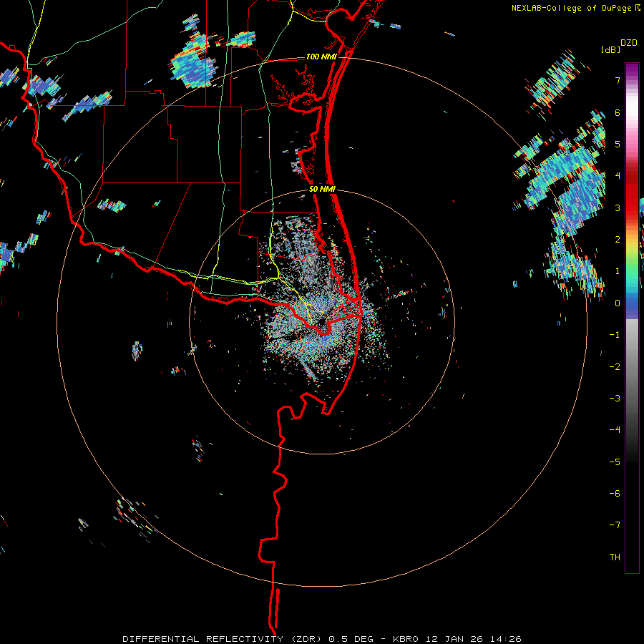644x644 pixels.
Task: Click the TH threshold label on the scale
Action: click(615, 557)
